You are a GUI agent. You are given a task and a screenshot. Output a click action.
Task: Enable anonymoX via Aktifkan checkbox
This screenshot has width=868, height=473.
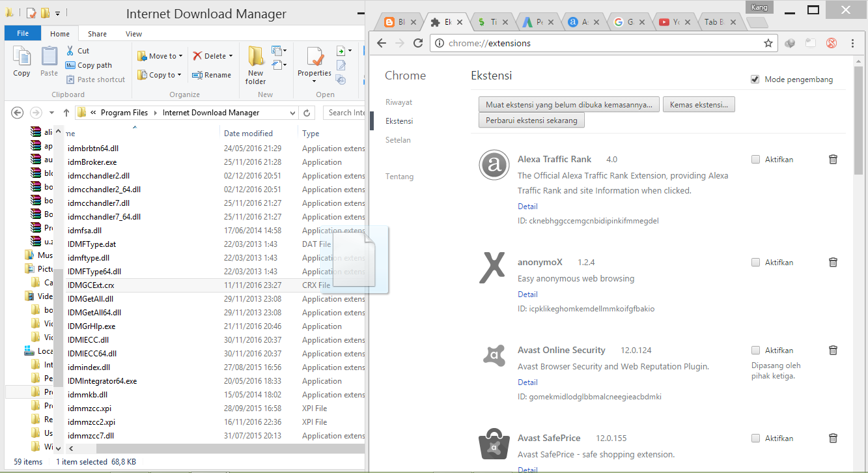tap(755, 263)
